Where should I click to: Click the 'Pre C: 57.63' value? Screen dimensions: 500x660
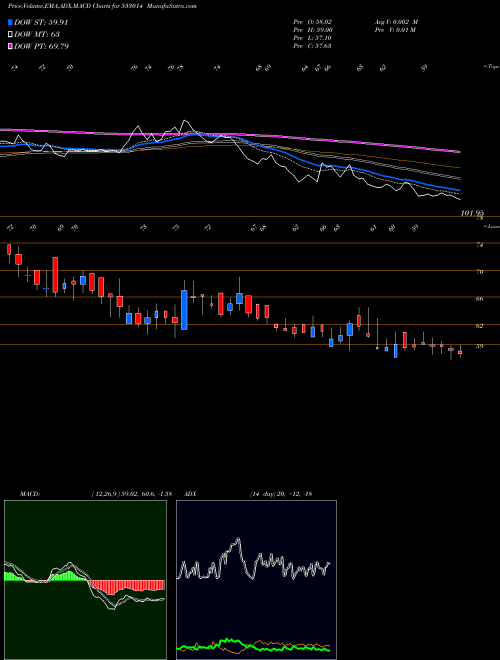click(313, 45)
